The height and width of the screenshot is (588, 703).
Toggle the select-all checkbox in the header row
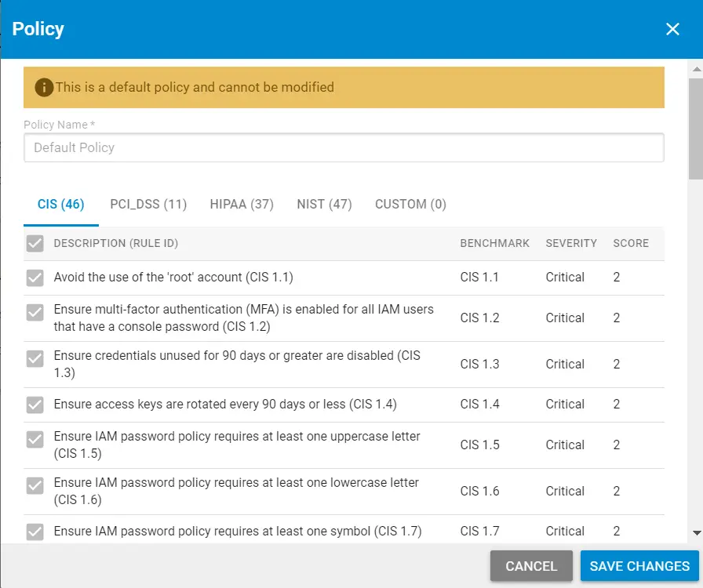point(35,243)
